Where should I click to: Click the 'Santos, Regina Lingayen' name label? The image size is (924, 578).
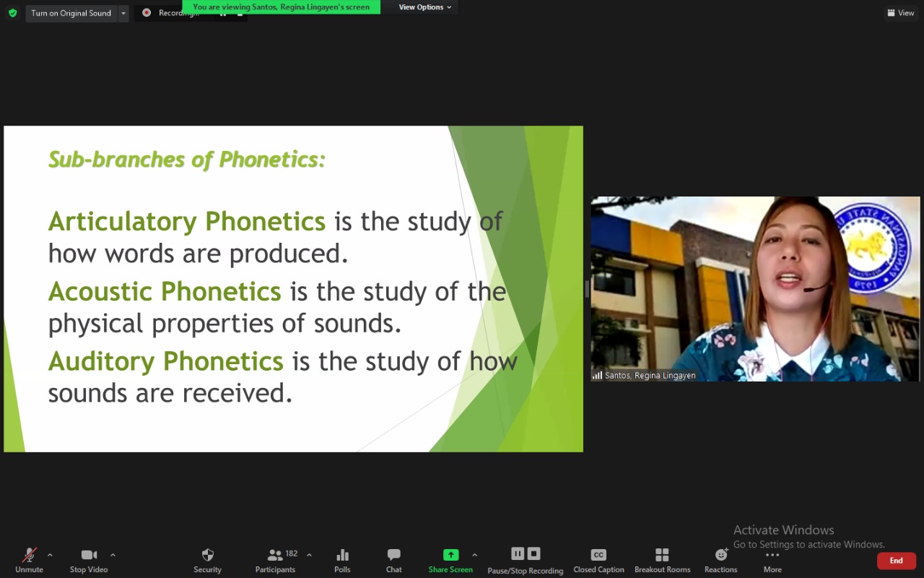coord(650,376)
